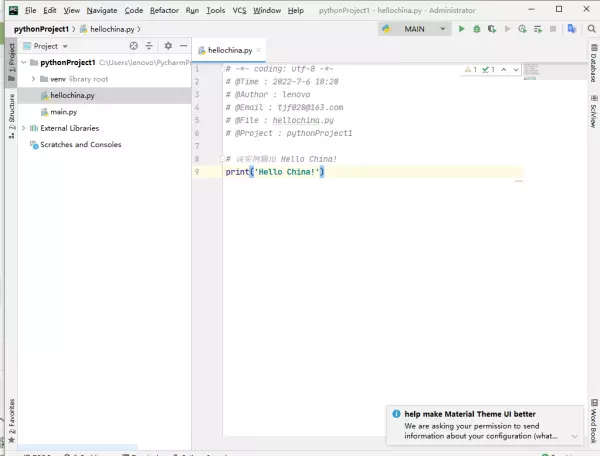Click line number 9 in the gutter
Viewport: 600px width, 456px height.
click(x=197, y=172)
